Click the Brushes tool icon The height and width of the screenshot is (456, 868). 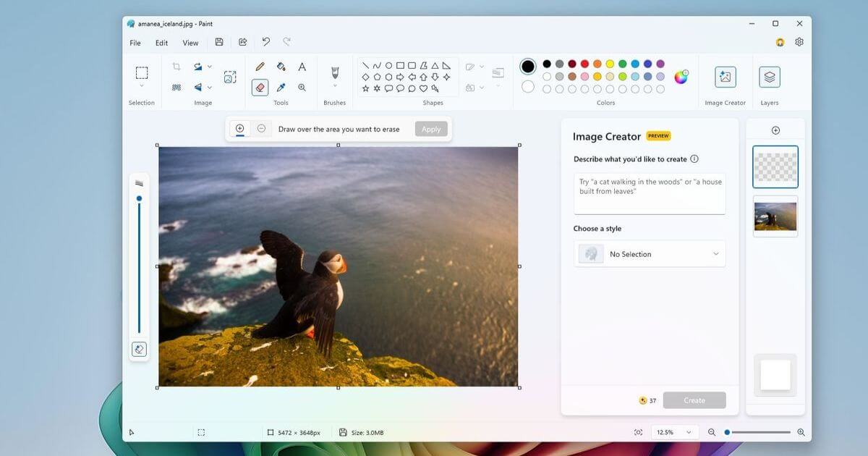(x=335, y=72)
